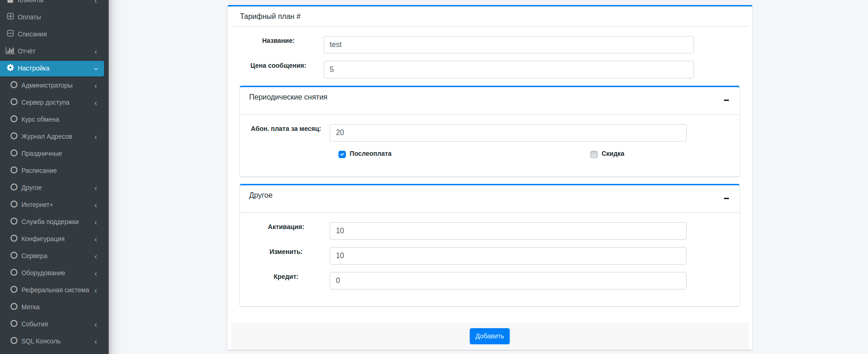The image size is (868, 354).
Task: Uncheck the Послеоплата checkbox
Action: point(342,154)
